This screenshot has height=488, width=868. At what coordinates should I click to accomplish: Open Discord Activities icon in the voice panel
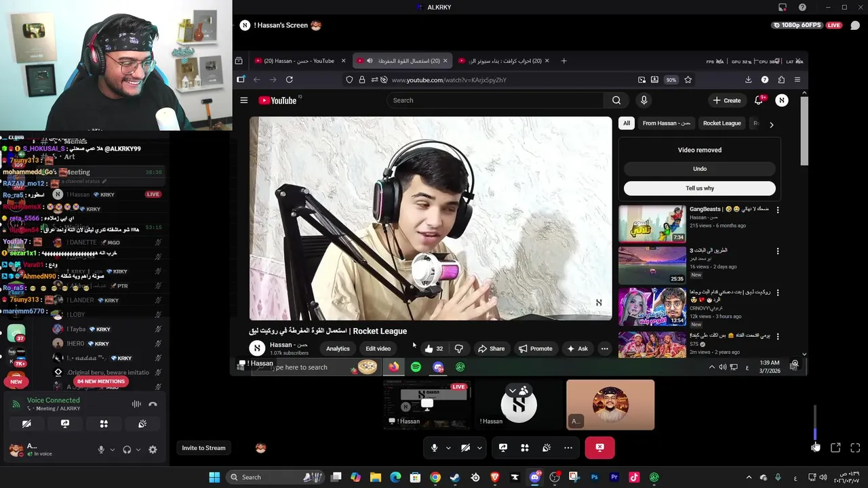point(104,424)
